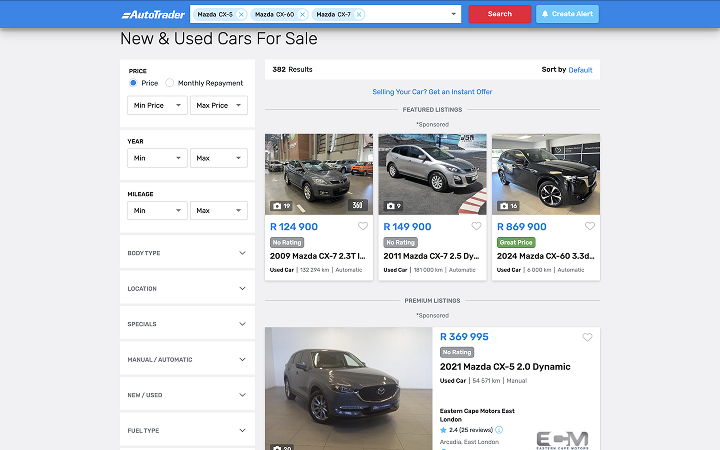Viewport: 720px width, 450px height.
Task: Open the 2009 Mazda CX-7 photo
Action: (x=319, y=174)
